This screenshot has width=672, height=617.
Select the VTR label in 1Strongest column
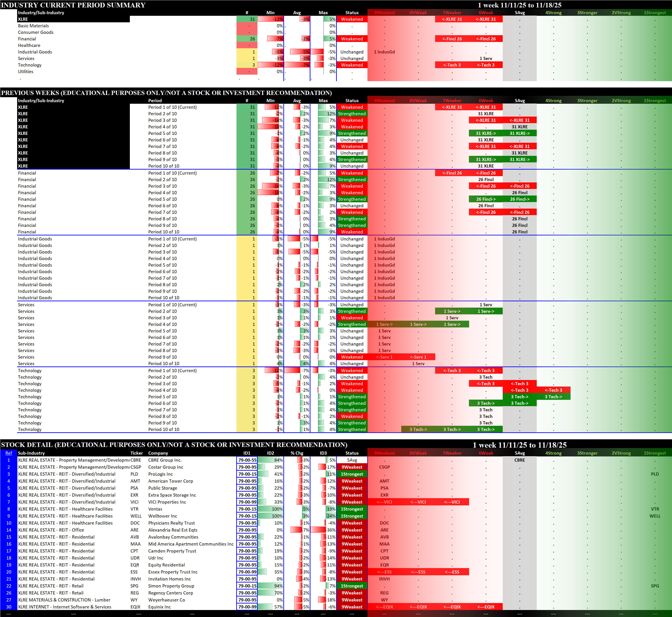tap(655, 509)
